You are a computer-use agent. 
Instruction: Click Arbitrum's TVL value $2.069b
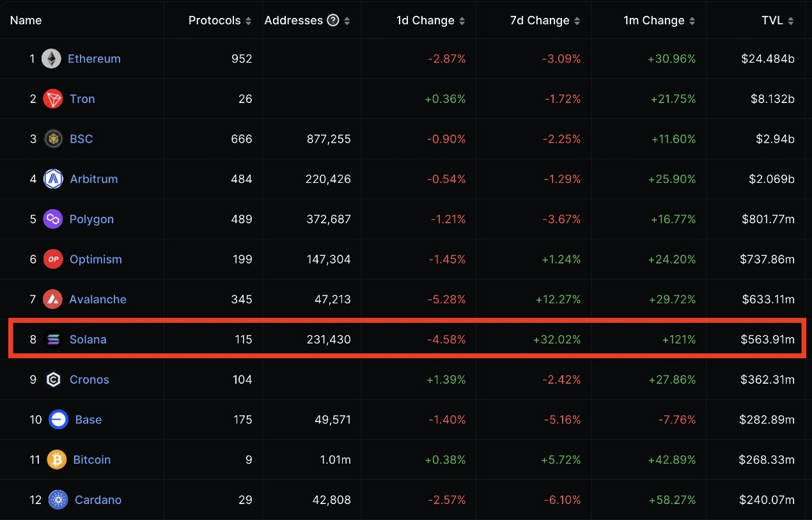pyautogui.click(x=772, y=179)
